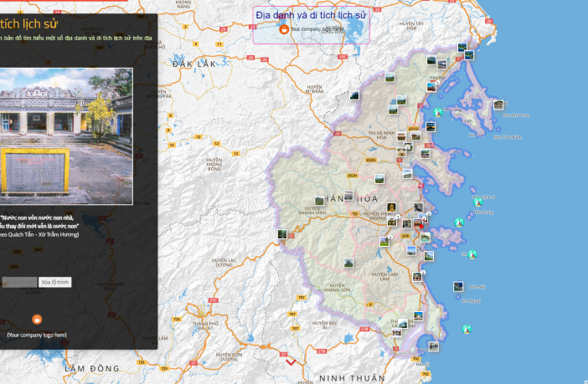Click the LÂM ĐỒNG province label
This screenshot has height=384, width=588.
(x=92, y=369)
